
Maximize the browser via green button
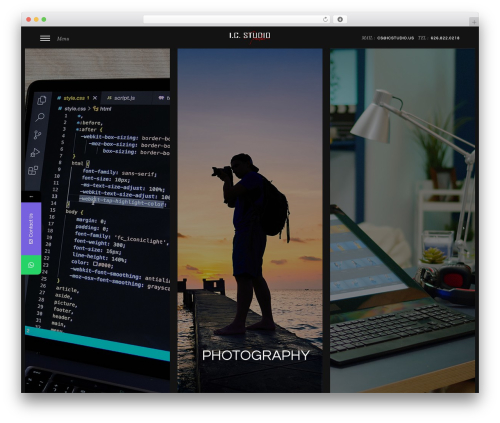44,19
